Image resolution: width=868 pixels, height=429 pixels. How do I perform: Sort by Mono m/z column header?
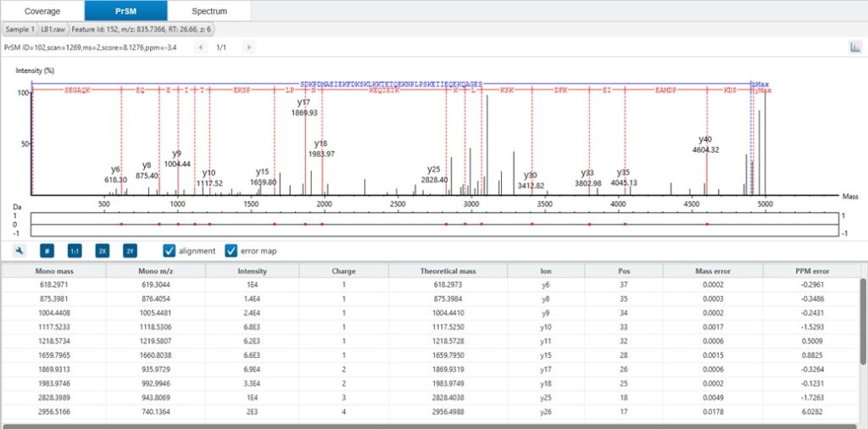point(156,271)
